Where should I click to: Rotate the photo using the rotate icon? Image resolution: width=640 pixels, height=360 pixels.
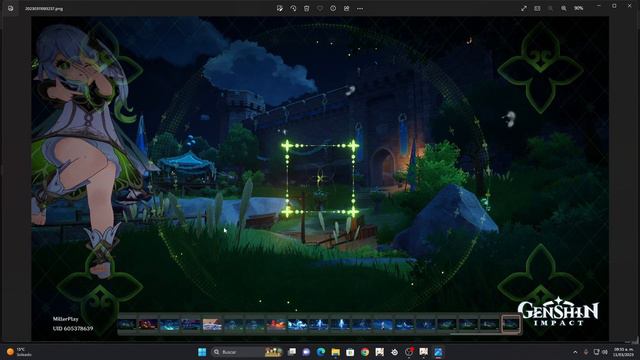point(293,8)
